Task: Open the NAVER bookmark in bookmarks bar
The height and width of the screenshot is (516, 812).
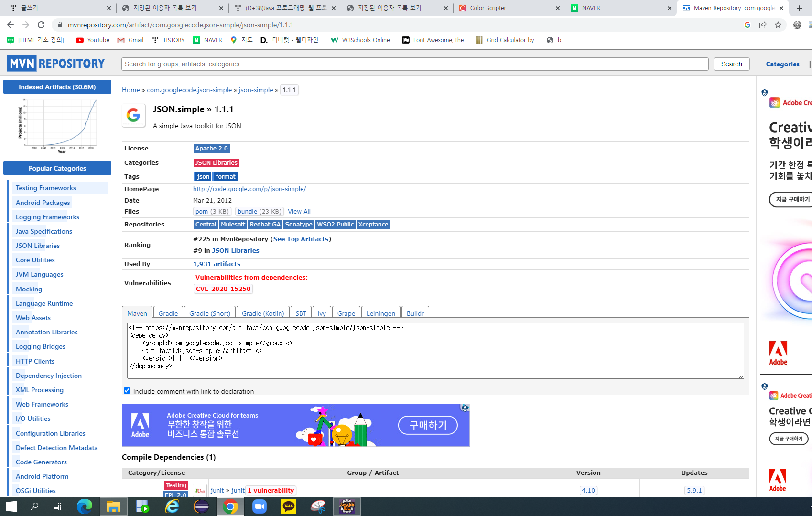Action: 207,40
